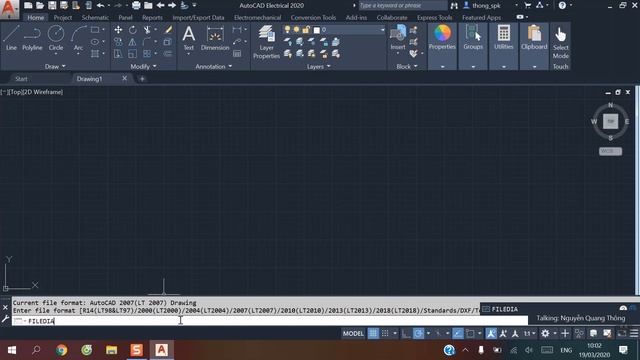Click the Plot printer icon
Image resolution: width=640 pixels, height=360 pixels.
pyautogui.click(x=136, y=5)
